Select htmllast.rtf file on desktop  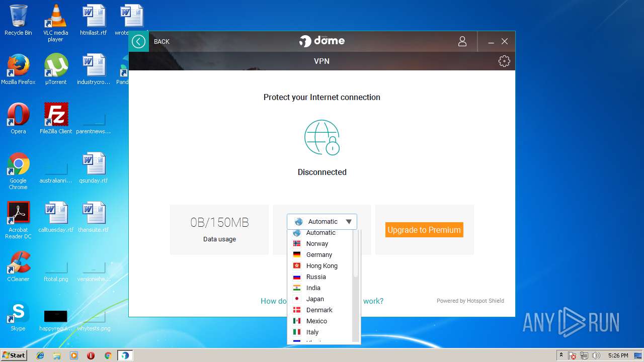94,20
